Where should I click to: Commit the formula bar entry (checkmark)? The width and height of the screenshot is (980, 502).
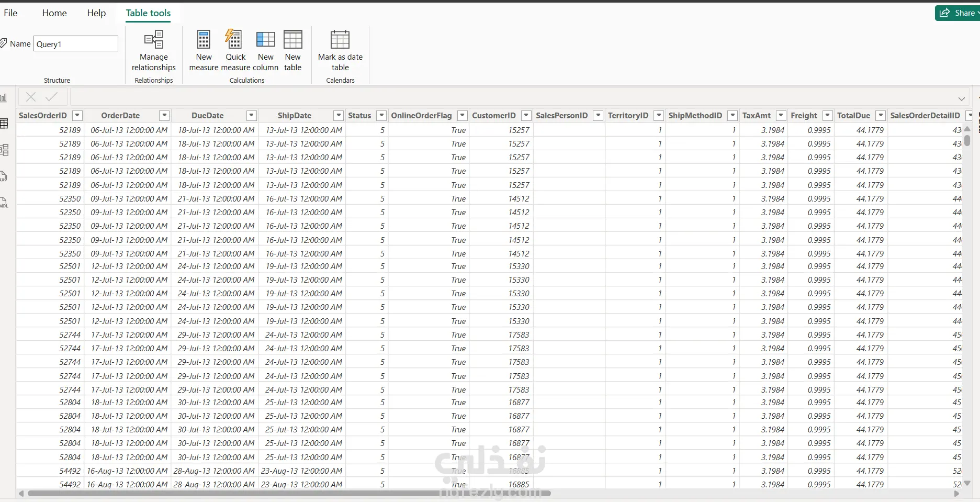[51, 97]
